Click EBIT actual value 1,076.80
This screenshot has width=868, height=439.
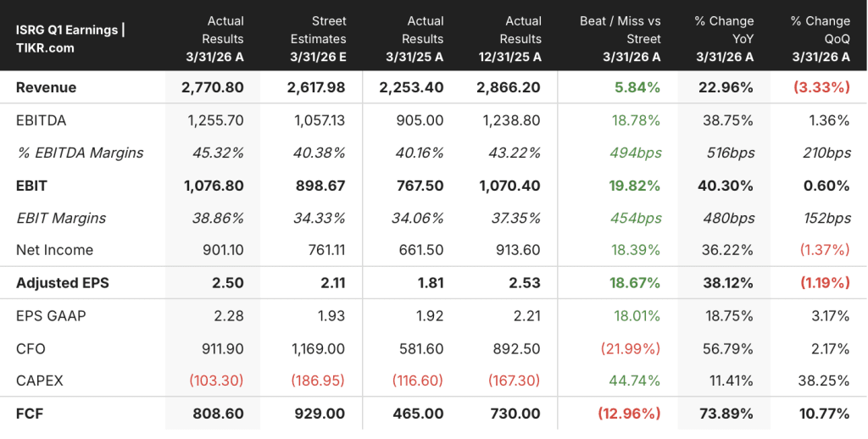(x=214, y=186)
